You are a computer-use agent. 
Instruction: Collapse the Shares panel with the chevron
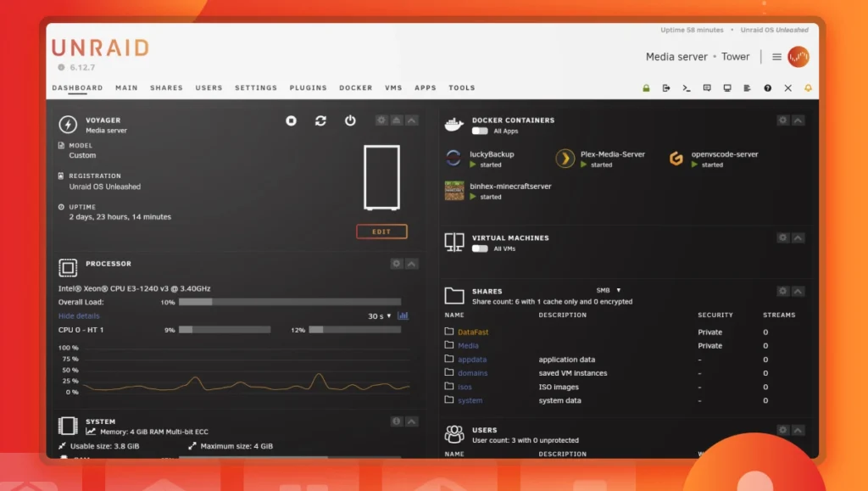click(798, 290)
